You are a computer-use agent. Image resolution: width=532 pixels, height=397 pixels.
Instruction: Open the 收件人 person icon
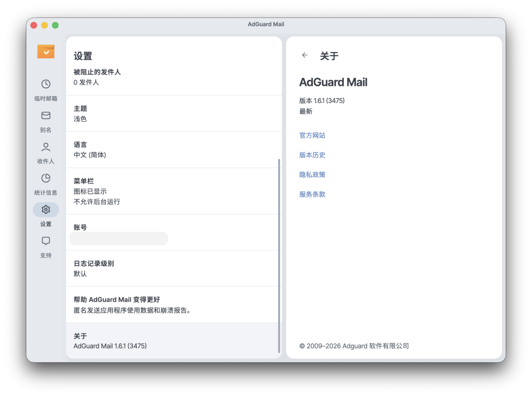(x=46, y=147)
